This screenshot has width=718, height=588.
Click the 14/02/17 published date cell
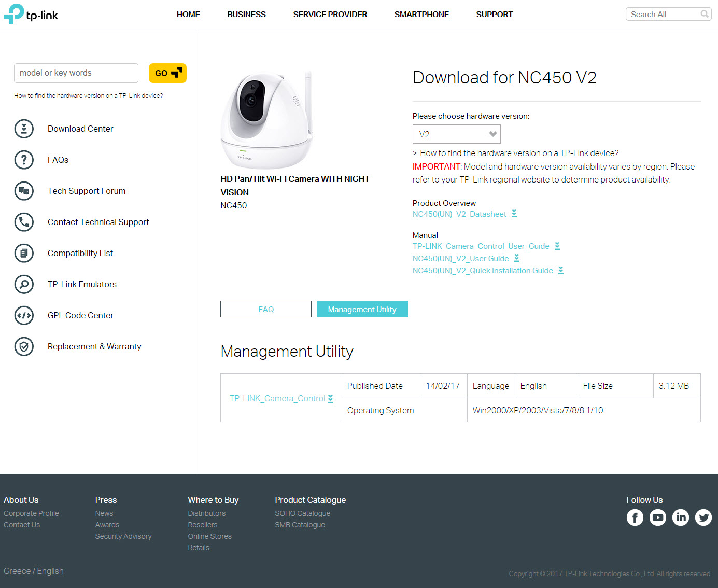443,386
